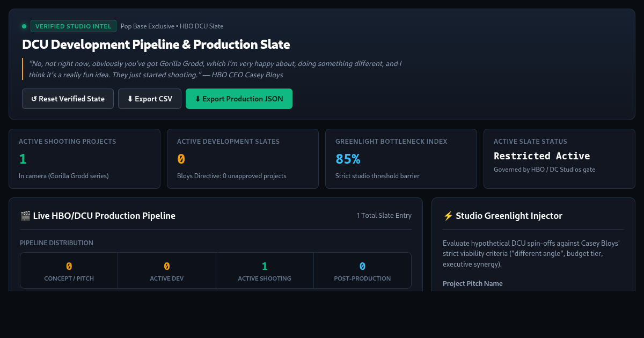Click the green status dot beside Verified badge
644x338 pixels.
(24, 26)
